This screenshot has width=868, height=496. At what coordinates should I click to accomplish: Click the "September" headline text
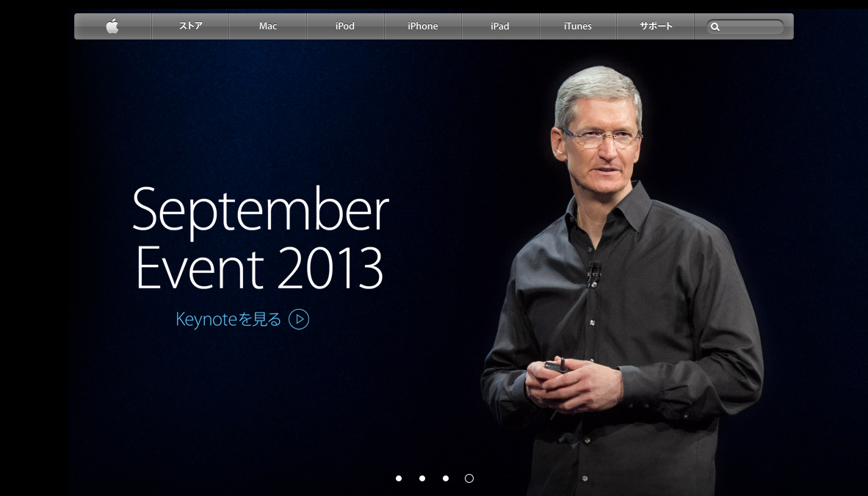[x=260, y=211]
